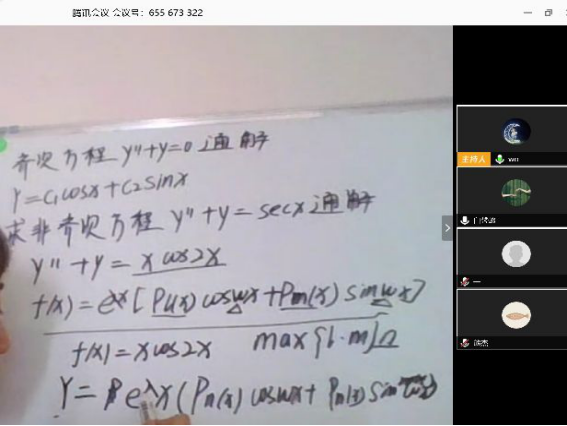
Task: Click the name label wei
Action: (513, 159)
